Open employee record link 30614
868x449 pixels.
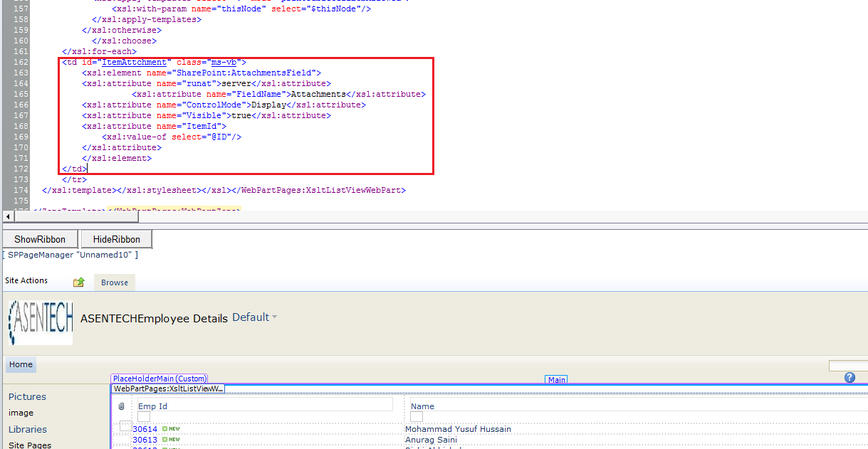(x=145, y=428)
